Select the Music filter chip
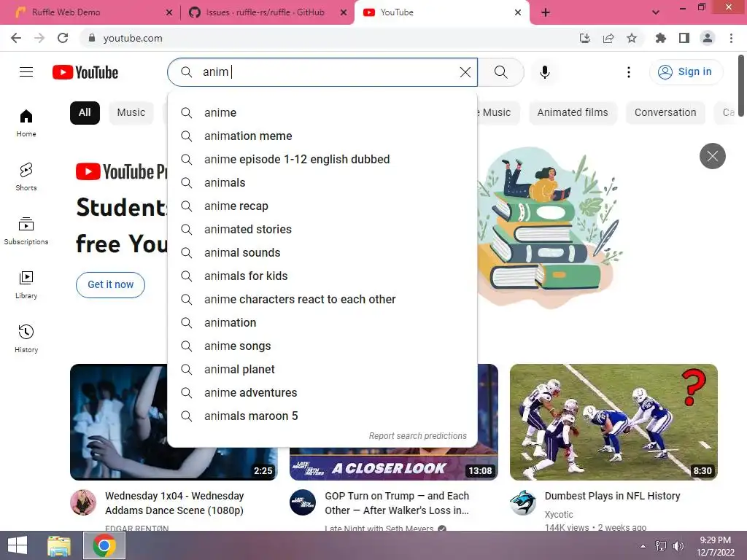This screenshot has width=747, height=560. pos(131,113)
